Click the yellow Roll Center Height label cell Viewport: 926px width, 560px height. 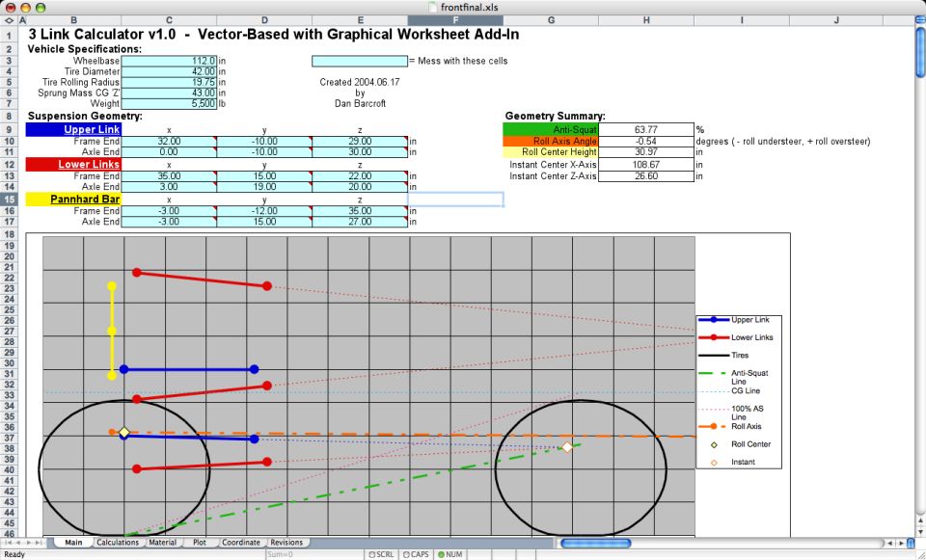pos(551,151)
